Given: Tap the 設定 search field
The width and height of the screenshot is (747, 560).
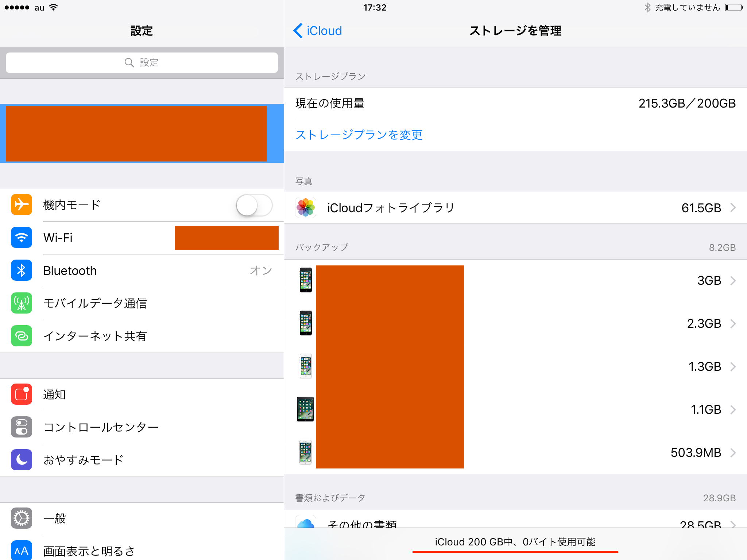Looking at the screenshot, I should [142, 63].
